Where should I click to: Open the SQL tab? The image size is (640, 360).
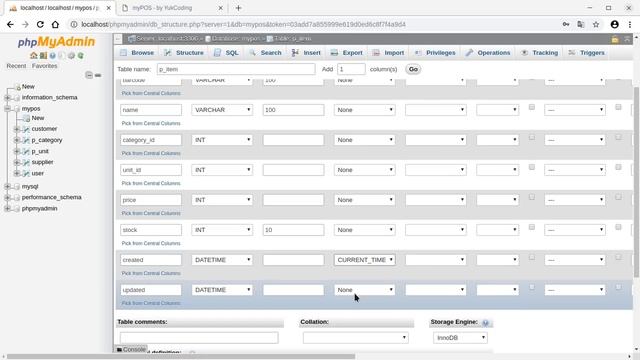click(227, 53)
